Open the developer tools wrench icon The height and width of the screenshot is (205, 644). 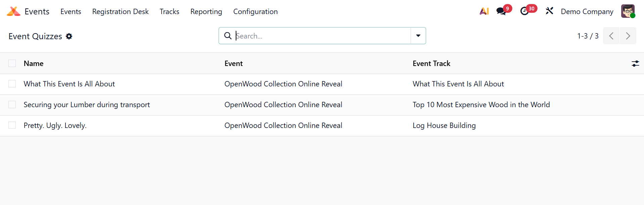point(549,11)
